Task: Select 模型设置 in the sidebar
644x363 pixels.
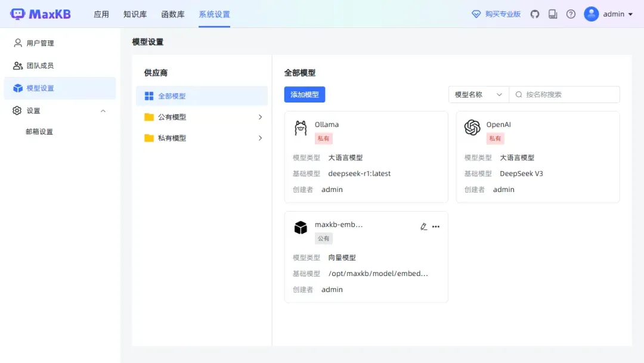Action: pos(60,88)
